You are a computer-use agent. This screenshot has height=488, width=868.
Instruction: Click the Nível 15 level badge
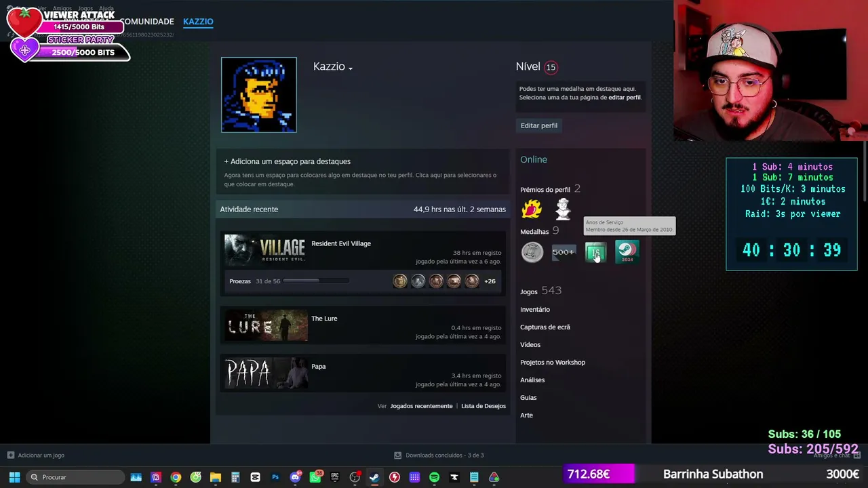(551, 67)
